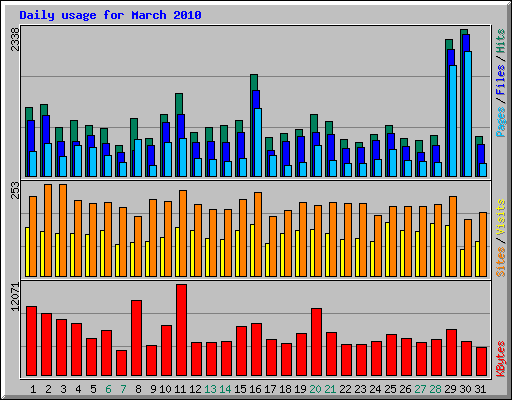Click the green Hits bar top, day 11

pos(179,103)
